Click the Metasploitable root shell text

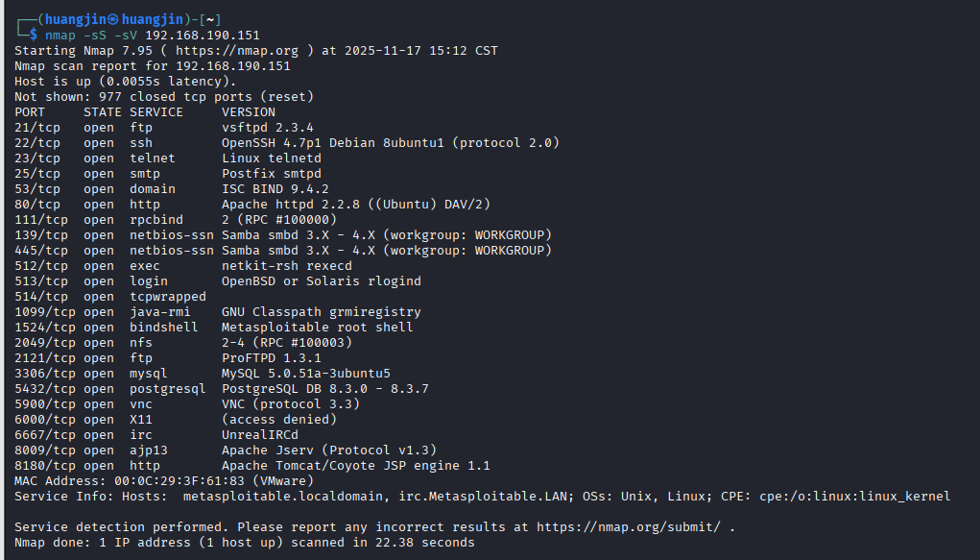coord(318,328)
